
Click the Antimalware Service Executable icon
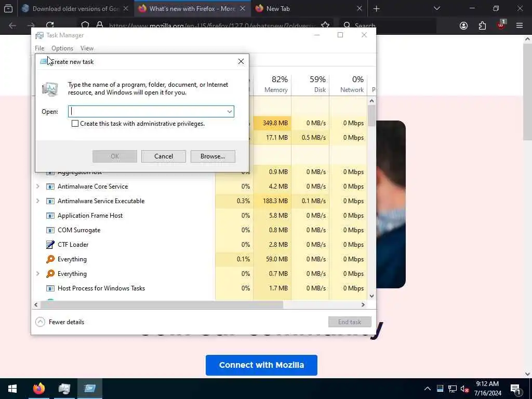[x=50, y=201]
